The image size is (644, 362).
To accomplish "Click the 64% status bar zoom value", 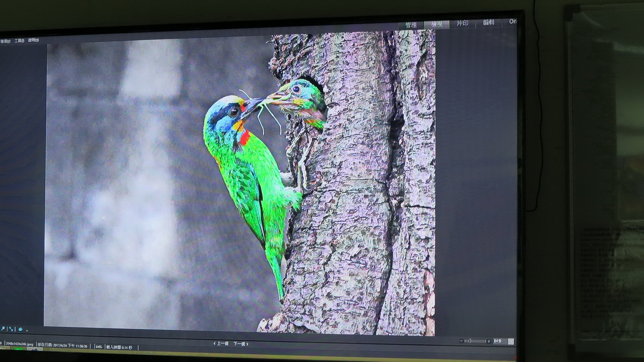I will [99, 347].
